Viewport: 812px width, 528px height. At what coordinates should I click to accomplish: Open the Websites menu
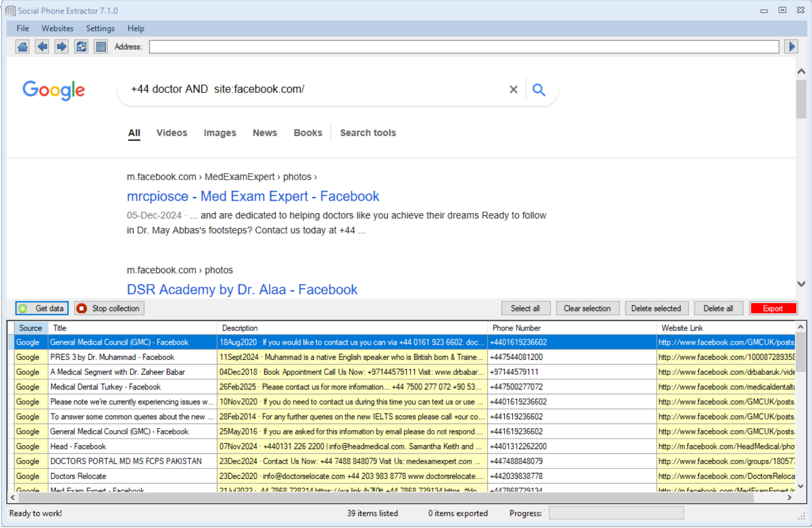point(57,29)
